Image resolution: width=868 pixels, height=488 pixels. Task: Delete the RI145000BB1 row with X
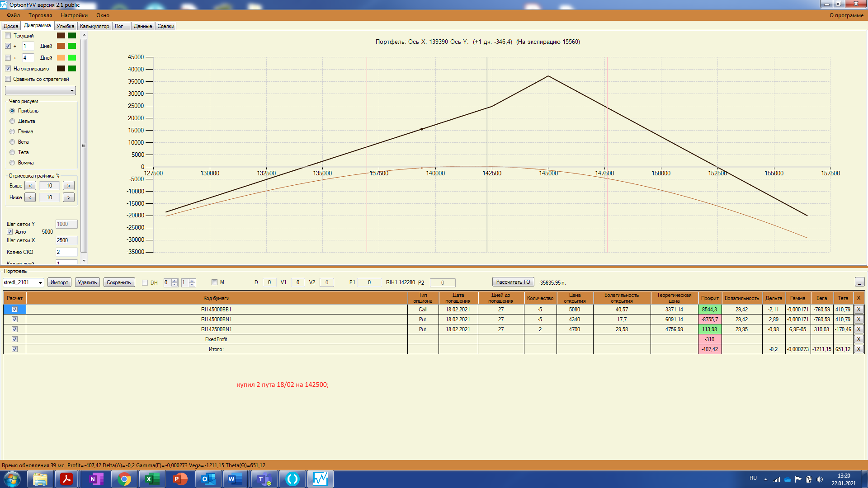[859, 310]
